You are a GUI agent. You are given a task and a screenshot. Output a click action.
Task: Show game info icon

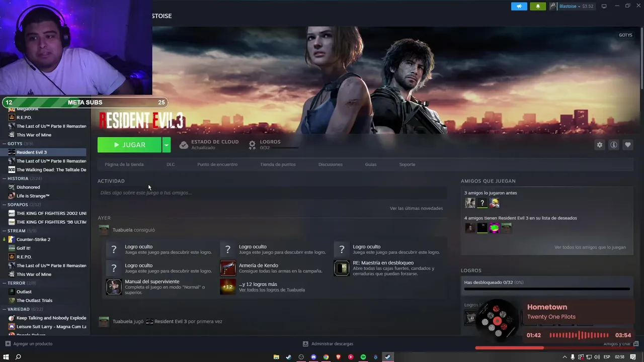pyautogui.click(x=613, y=145)
